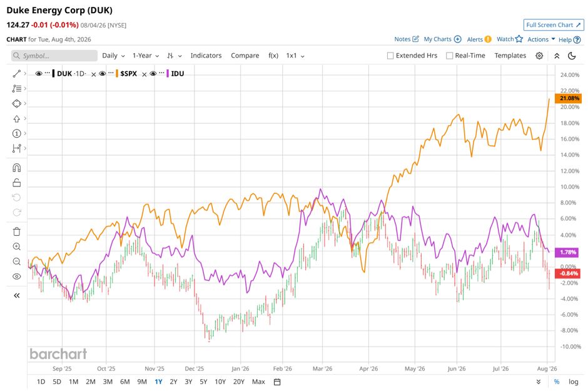Select the measure range tool
Image resolution: width=588 pixels, height=391 pixels.
click(16, 148)
